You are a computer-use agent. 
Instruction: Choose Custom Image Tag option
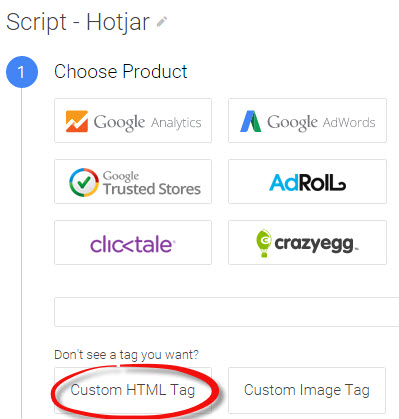[307, 390]
